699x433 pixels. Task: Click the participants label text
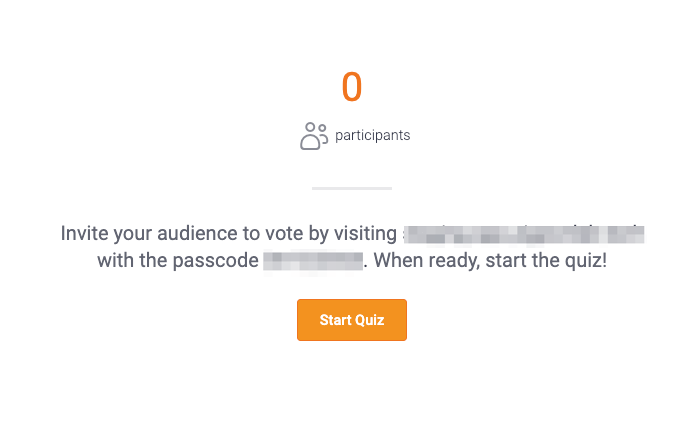[372, 135]
